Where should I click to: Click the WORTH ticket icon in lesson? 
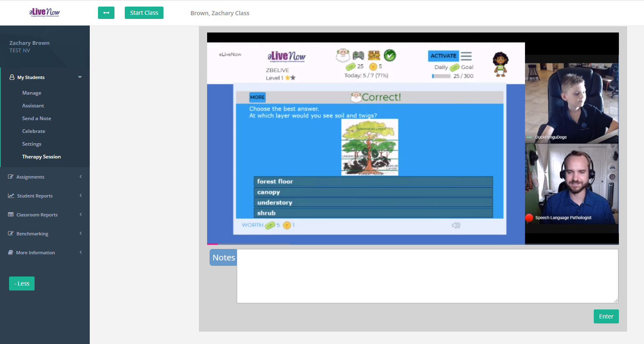[270, 225]
